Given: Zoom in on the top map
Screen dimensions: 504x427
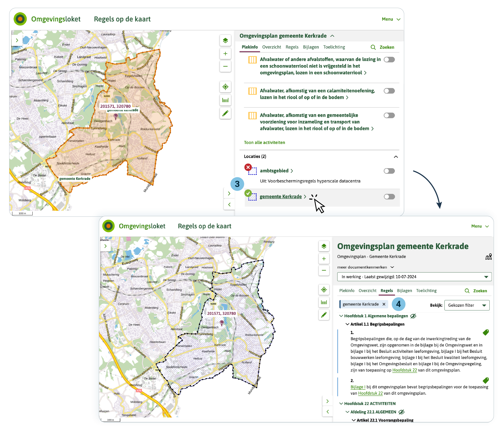Looking at the screenshot, I should pyautogui.click(x=225, y=54).
